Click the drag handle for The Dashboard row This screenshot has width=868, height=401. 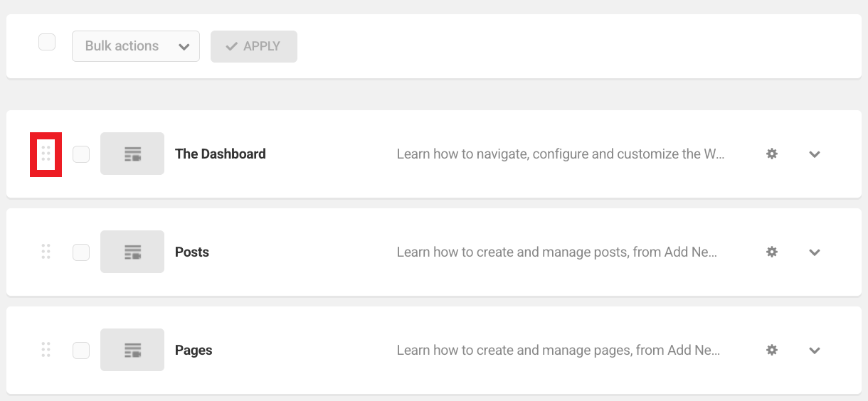tap(46, 154)
